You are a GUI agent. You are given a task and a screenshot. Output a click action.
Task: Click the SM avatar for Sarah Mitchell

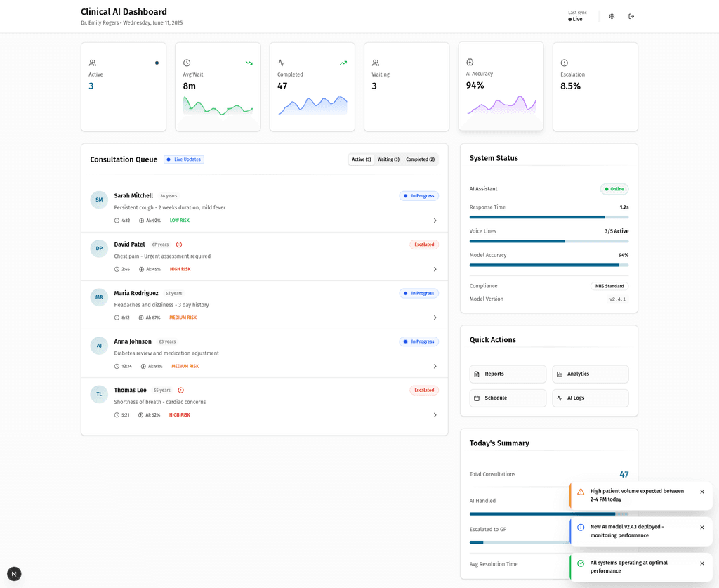(x=99, y=200)
